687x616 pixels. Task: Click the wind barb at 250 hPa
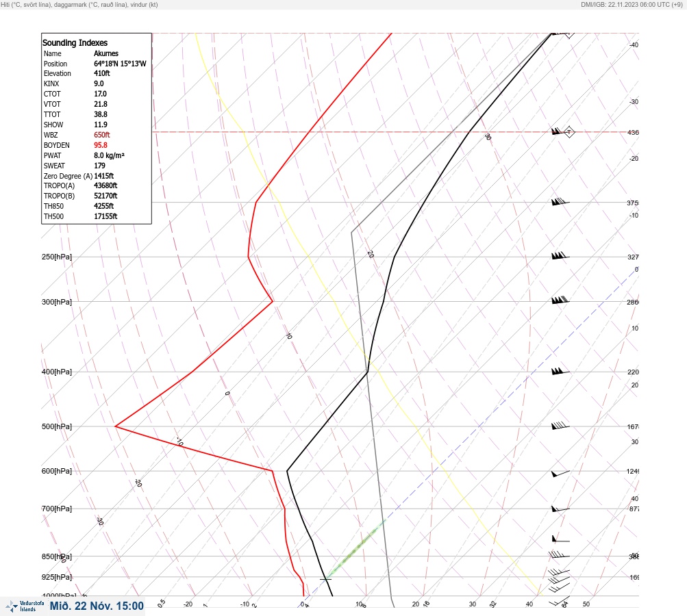point(560,256)
